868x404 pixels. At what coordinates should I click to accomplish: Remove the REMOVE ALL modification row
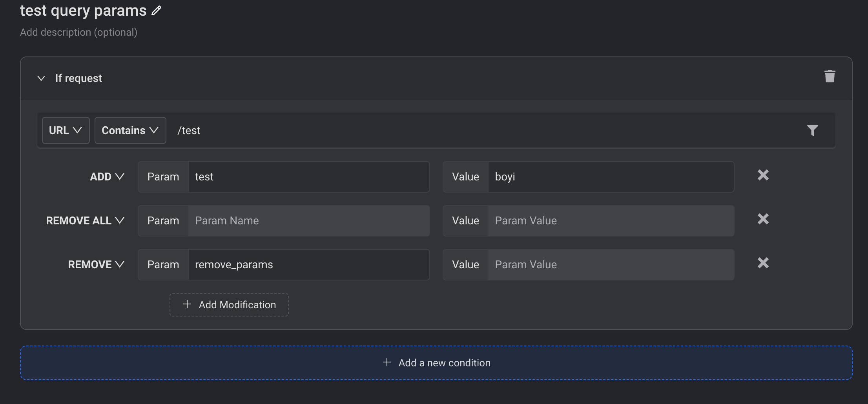pos(763,219)
